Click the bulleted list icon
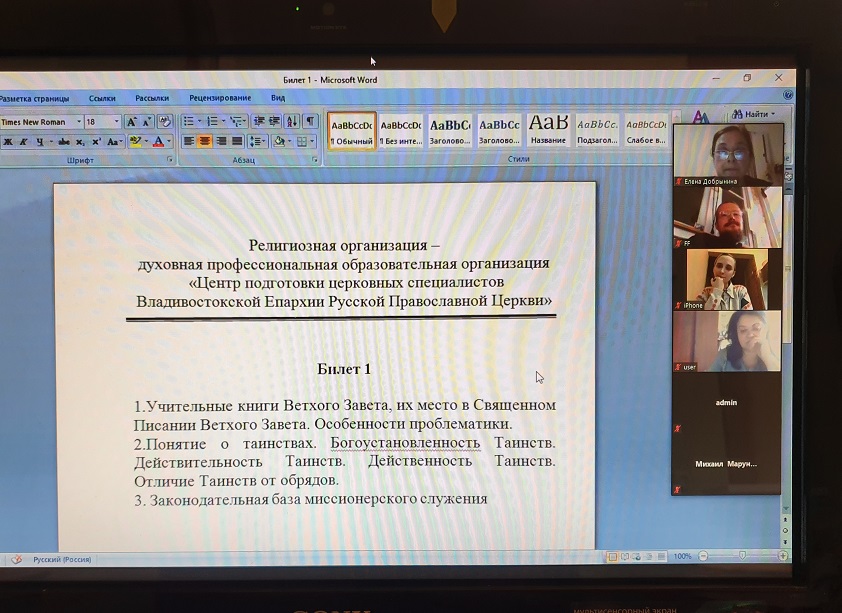The height and width of the screenshot is (613, 842). tap(189, 121)
